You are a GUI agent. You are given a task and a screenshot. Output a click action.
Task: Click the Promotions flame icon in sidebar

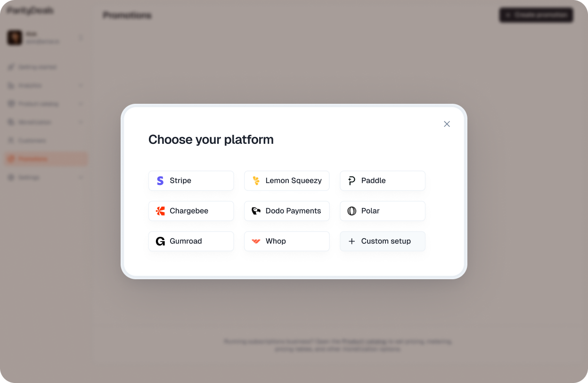point(11,158)
